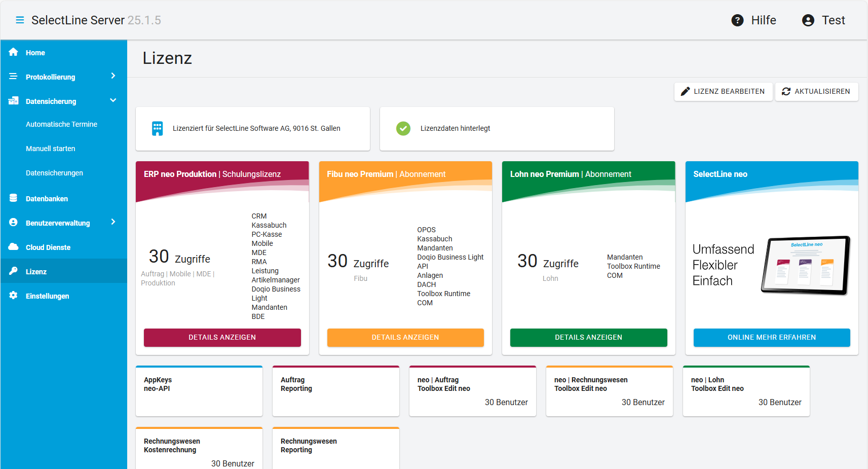
Task: Select neo | Rechnungswesen Toolbox Edit card
Action: click(x=610, y=391)
